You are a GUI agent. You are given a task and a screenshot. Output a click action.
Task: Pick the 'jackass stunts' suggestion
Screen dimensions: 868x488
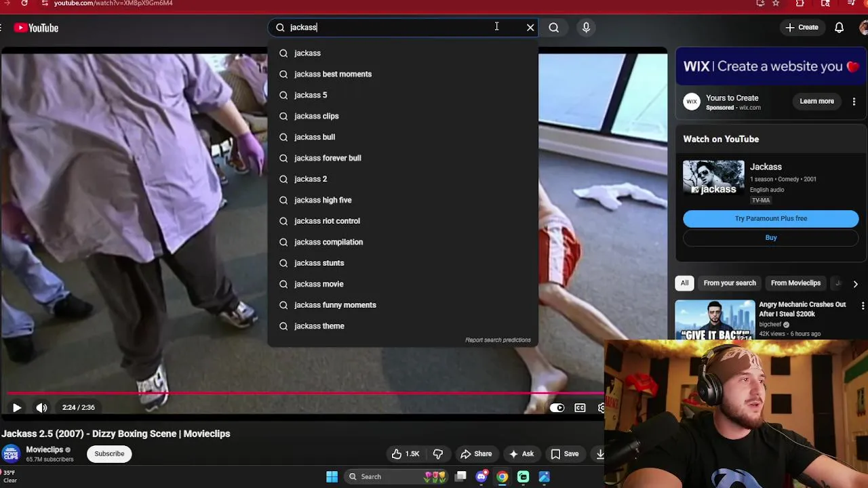pos(403,263)
